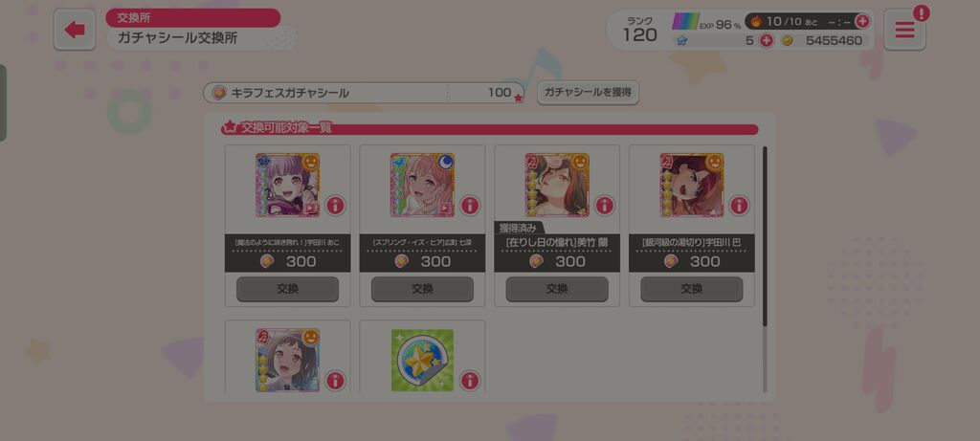
Task: Go back with the red arrow button
Action: click(75, 30)
